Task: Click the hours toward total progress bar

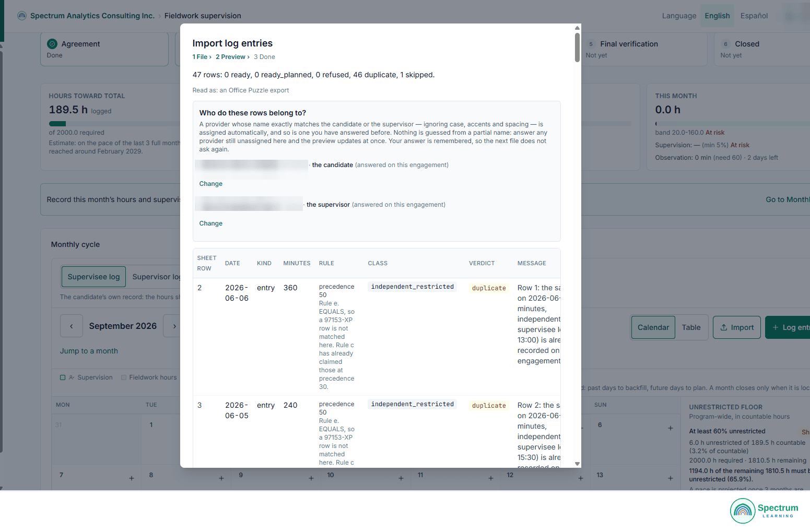Action: pos(115,124)
